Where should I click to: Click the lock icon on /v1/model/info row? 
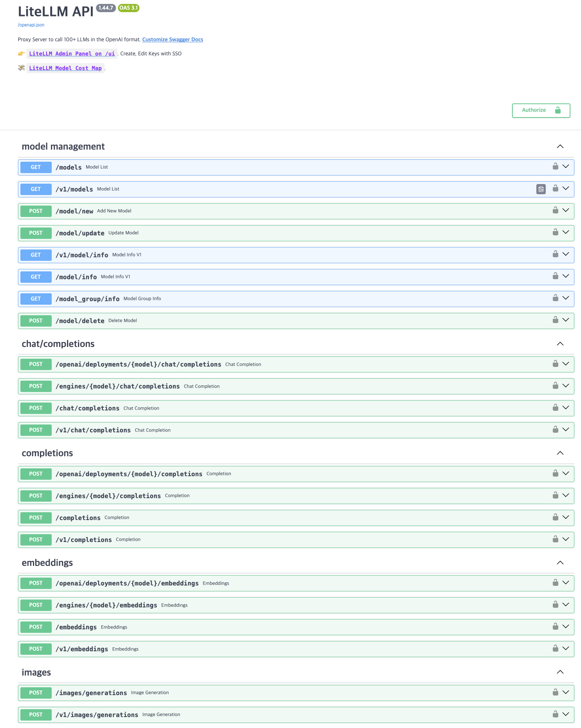pos(555,254)
